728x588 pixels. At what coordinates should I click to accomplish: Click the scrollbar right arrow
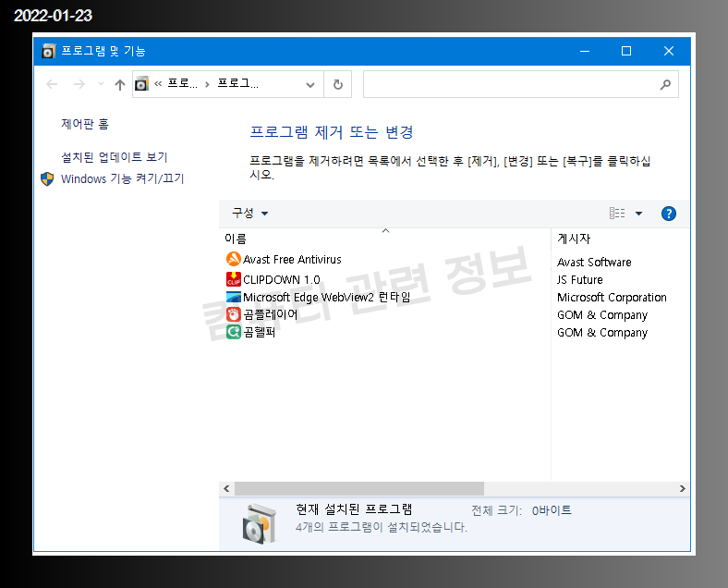click(682, 488)
